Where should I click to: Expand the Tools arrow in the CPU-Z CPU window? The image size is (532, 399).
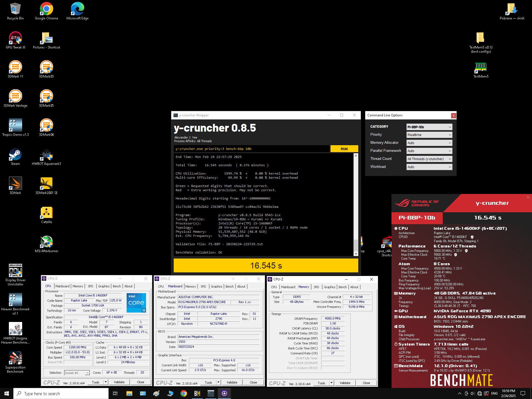106,382
